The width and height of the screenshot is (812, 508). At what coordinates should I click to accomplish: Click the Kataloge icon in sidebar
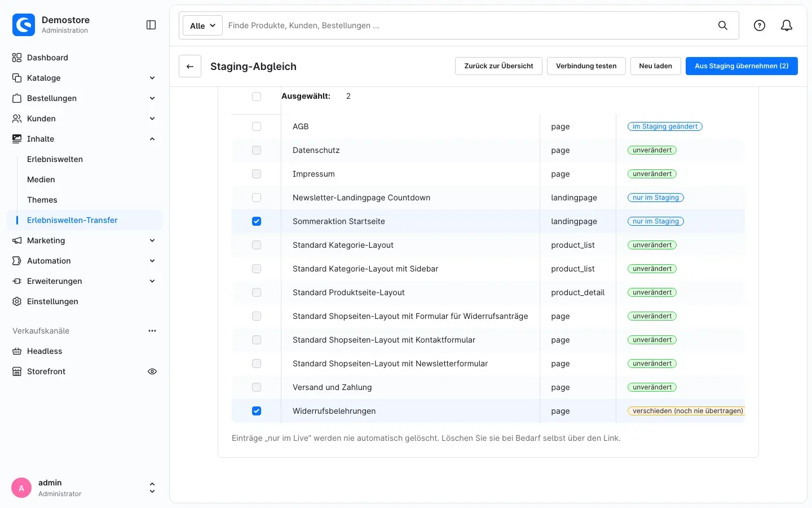click(17, 78)
